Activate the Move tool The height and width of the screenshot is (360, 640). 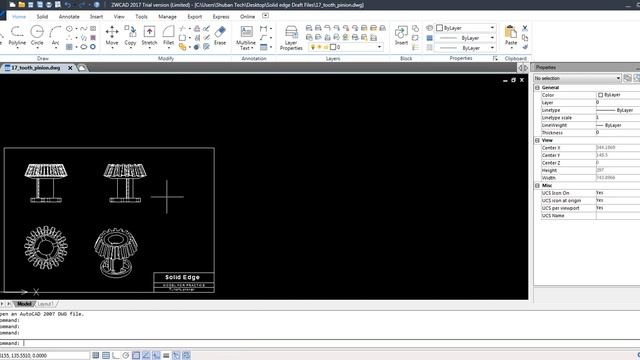[x=112, y=36]
